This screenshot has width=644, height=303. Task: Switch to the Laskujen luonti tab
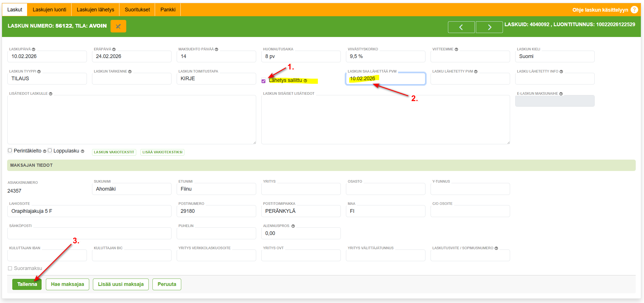point(49,10)
